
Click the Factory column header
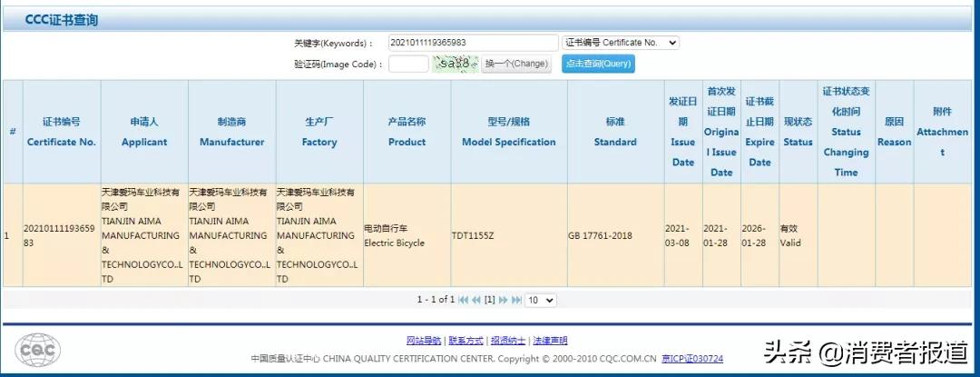click(319, 132)
